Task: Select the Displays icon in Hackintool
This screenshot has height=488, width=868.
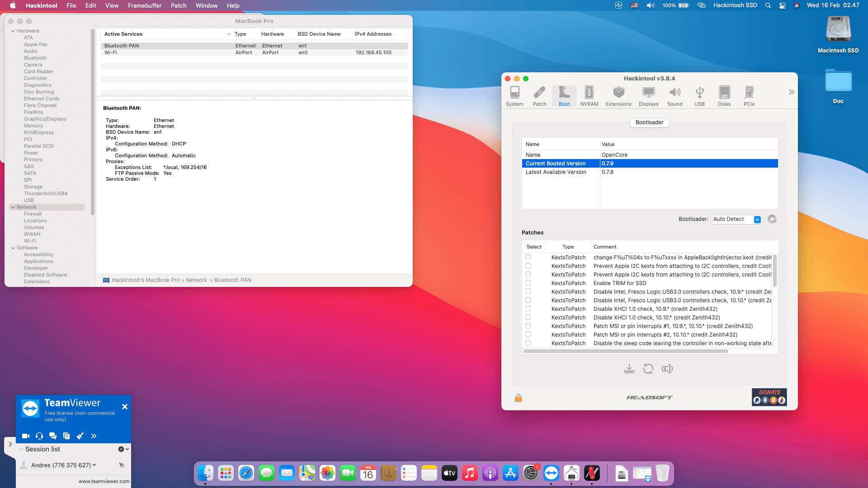Action: click(648, 95)
